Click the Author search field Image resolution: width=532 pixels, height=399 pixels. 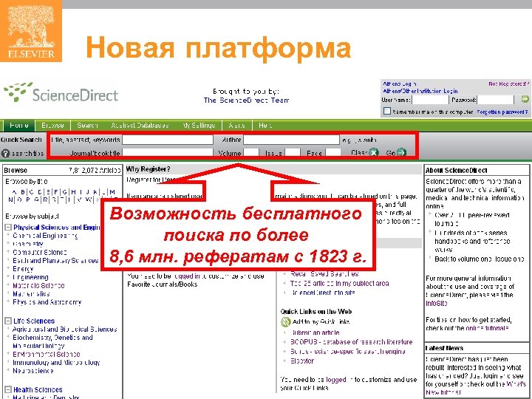pos(291,140)
